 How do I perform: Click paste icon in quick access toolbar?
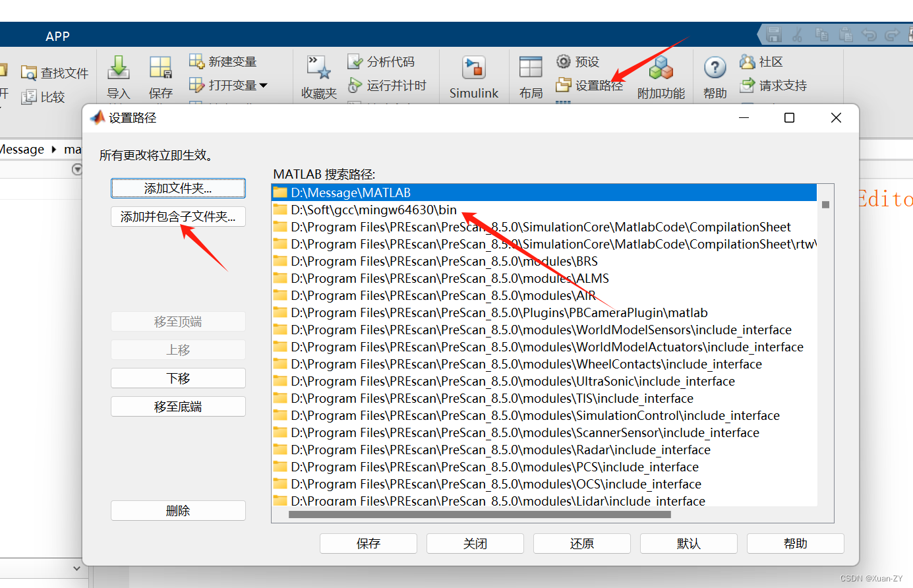pyautogui.click(x=845, y=34)
